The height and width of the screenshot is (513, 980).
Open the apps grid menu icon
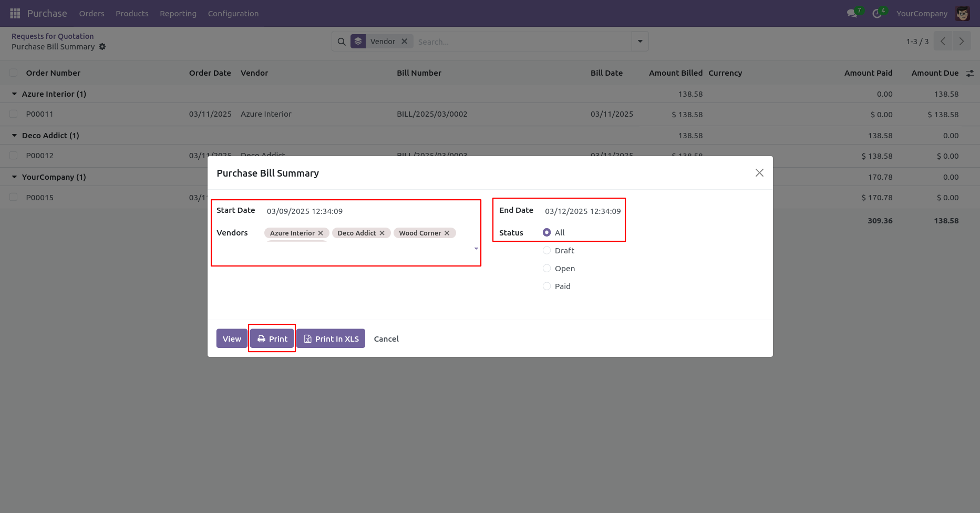pos(15,13)
